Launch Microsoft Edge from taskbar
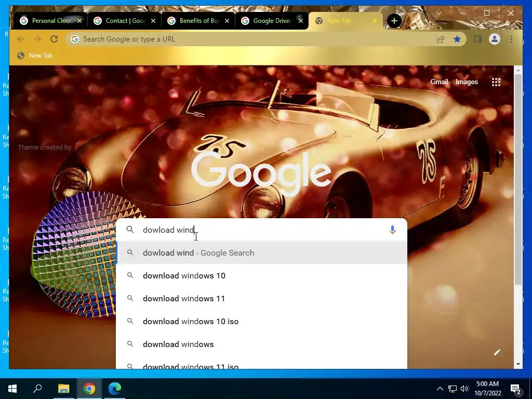This screenshot has width=532, height=399. (115, 389)
